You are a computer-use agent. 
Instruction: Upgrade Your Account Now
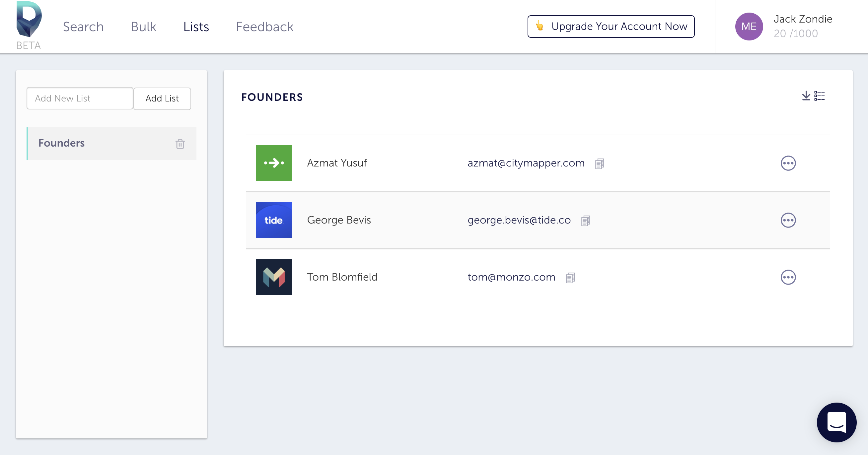click(610, 26)
